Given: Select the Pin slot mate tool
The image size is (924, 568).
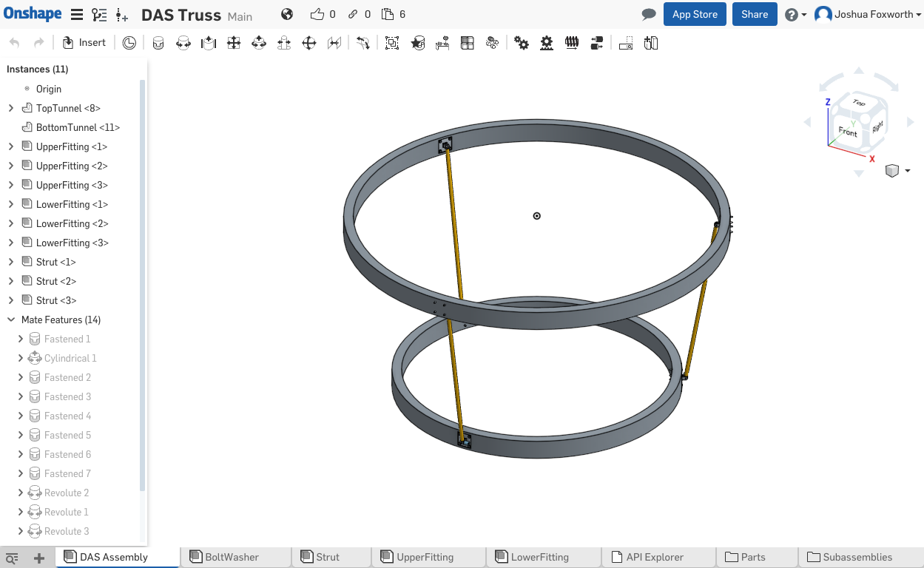Looking at the screenshot, I should pyautogui.click(x=284, y=44).
